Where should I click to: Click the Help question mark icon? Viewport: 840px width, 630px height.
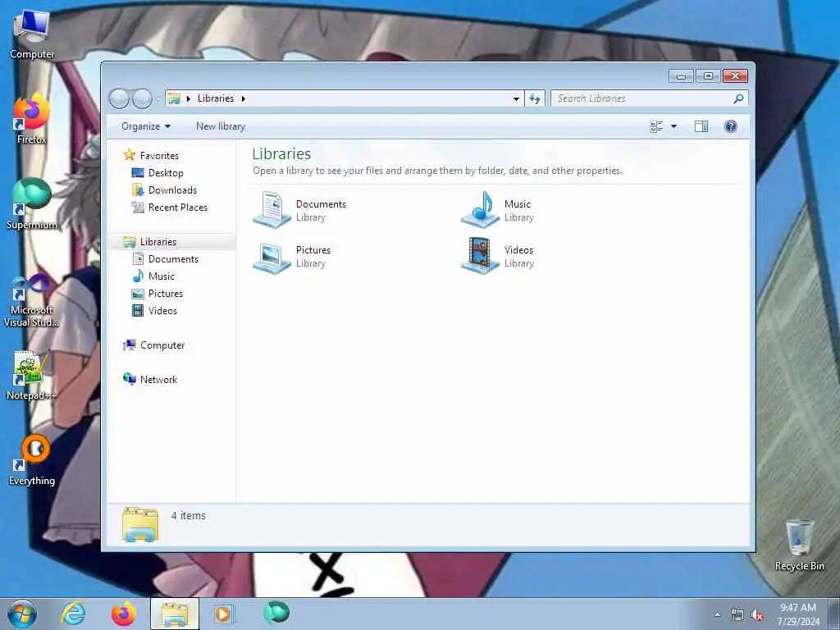pos(730,126)
